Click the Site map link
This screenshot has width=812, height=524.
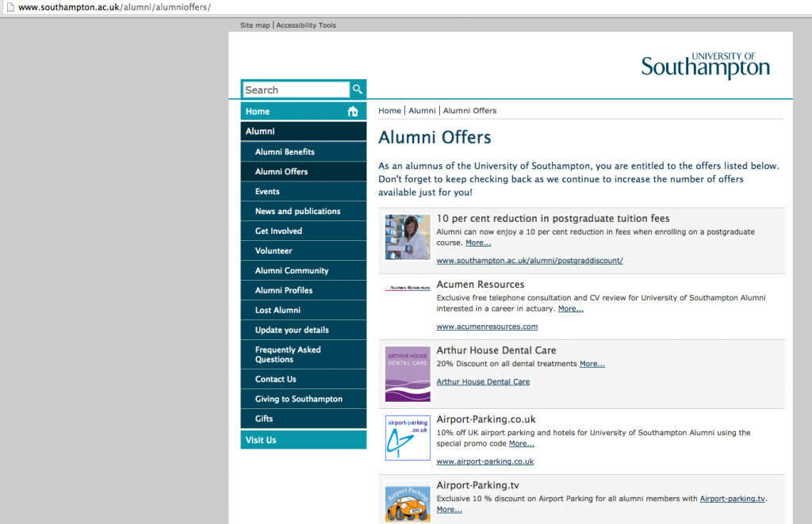[x=255, y=25]
